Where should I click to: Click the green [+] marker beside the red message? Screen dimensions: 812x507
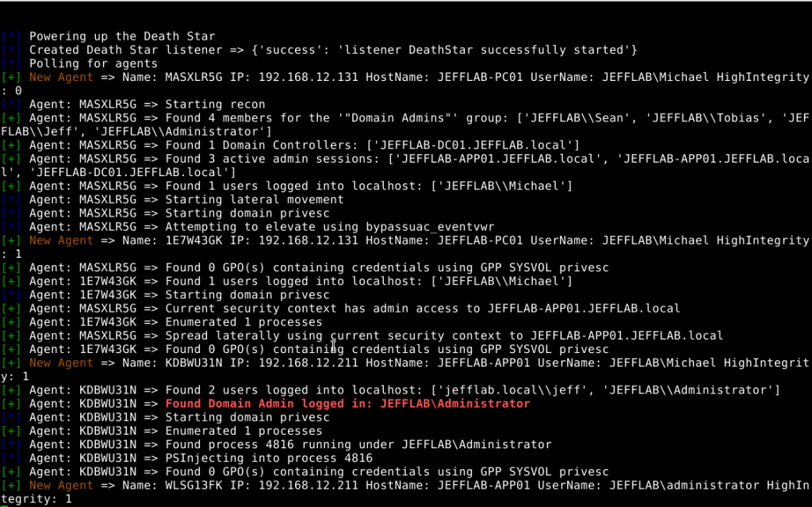tap(11, 404)
